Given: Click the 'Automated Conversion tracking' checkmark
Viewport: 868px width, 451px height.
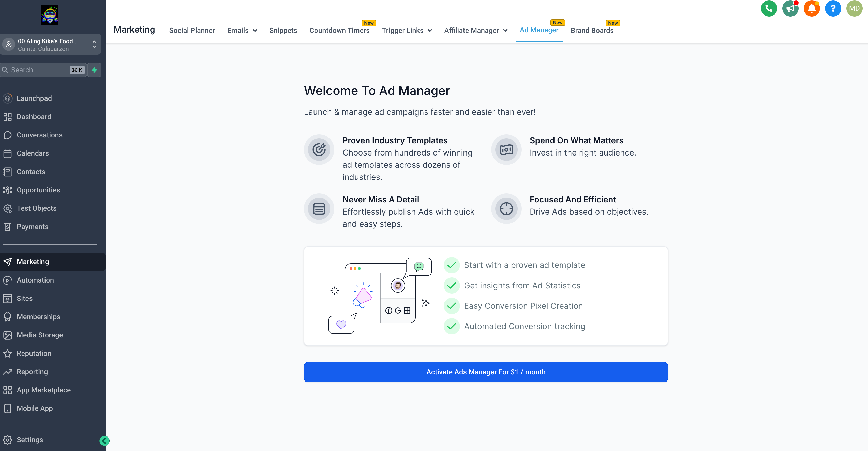Looking at the screenshot, I should click(x=452, y=326).
